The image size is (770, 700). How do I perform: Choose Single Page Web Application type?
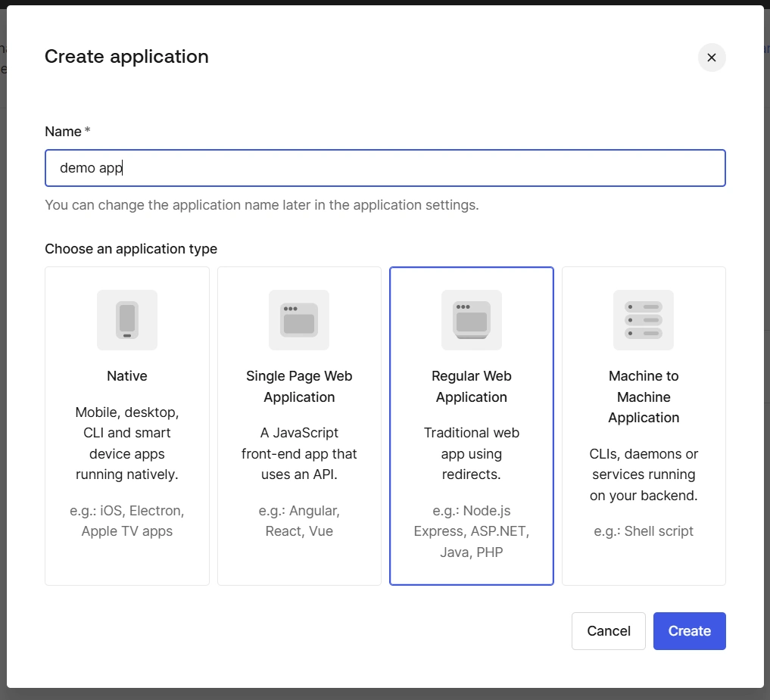pos(299,425)
